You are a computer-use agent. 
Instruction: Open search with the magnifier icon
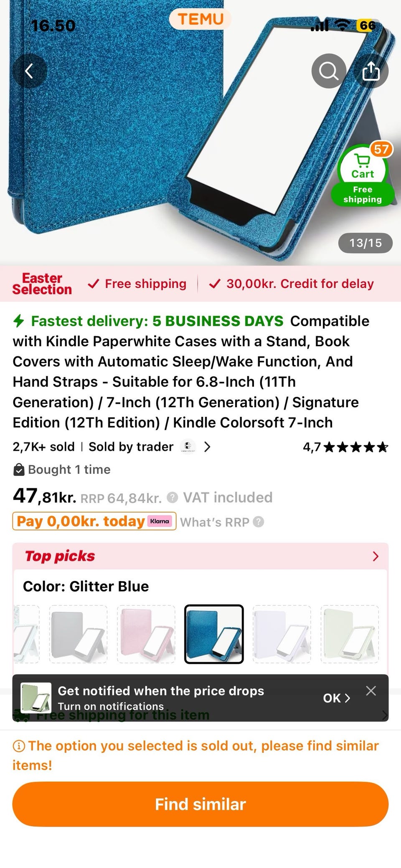(x=329, y=71)
